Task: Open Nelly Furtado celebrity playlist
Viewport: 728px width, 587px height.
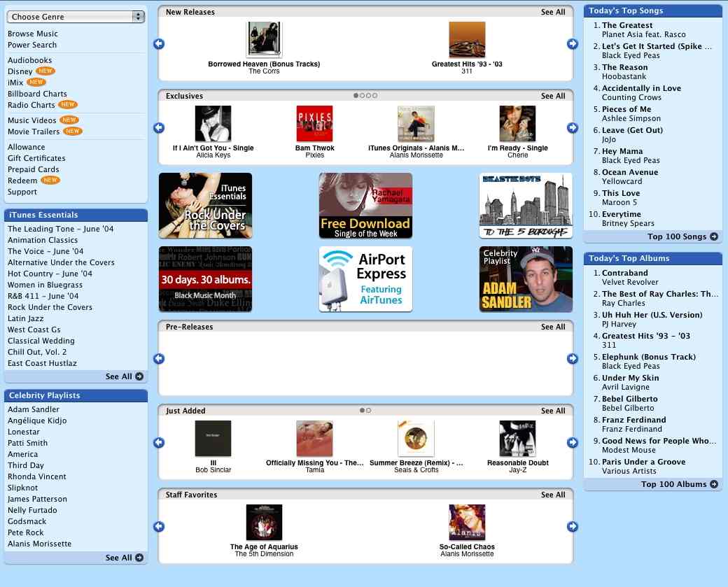Action: click(32, 511)
